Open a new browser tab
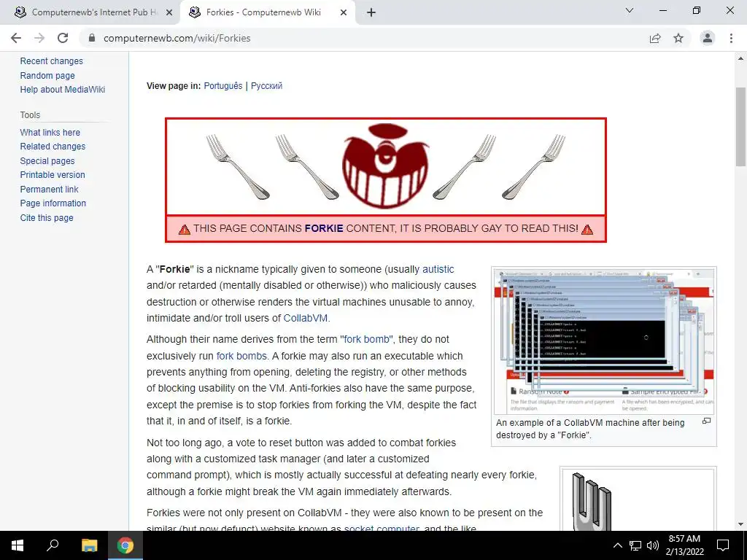Image resolution: width=747 pixels, height=560 pixels. 371,13
